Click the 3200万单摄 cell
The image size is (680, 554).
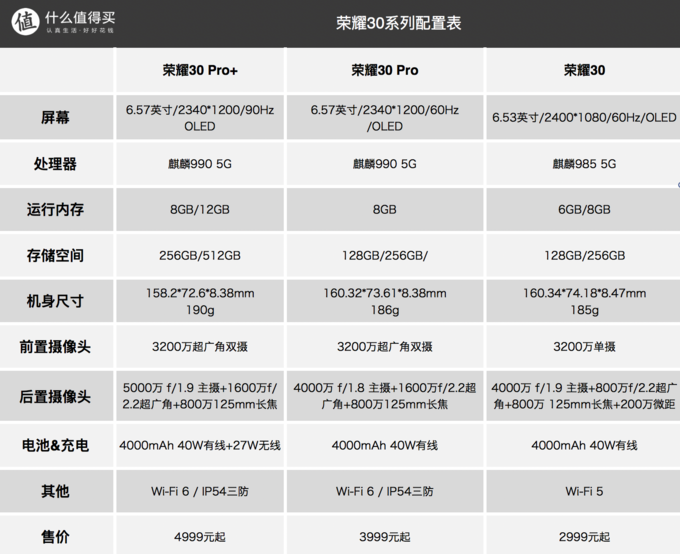584,347
